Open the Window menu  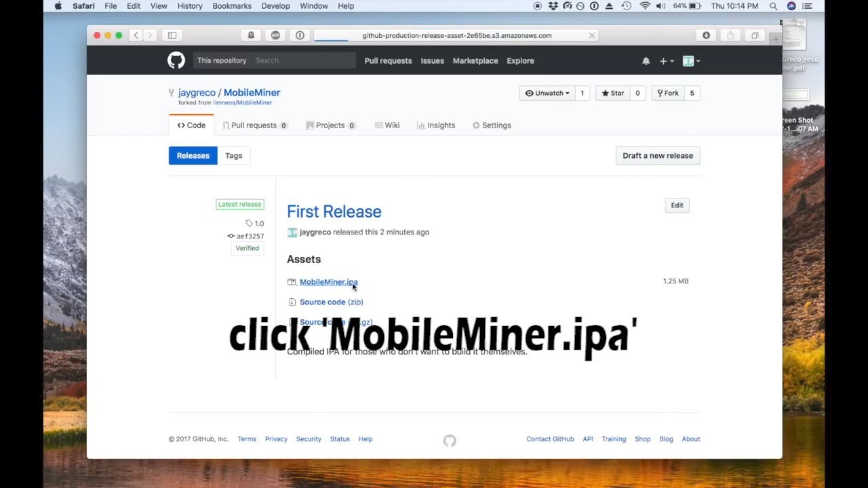pyautogui.click(x=314, y=6)
